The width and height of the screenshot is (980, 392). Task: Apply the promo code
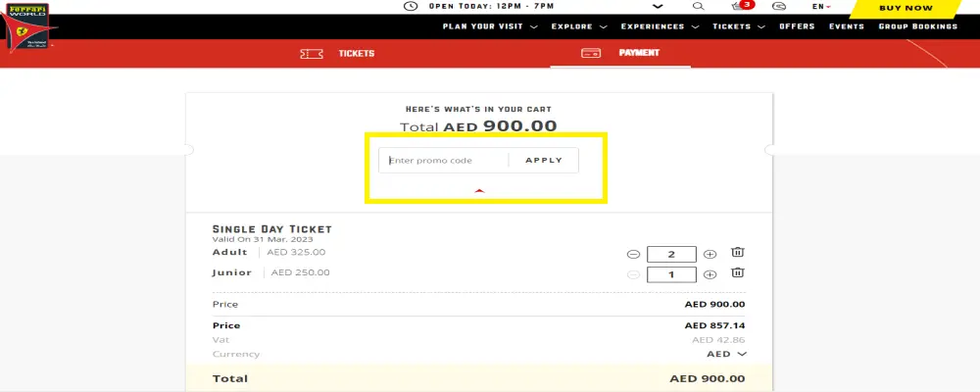pos(544,161)
